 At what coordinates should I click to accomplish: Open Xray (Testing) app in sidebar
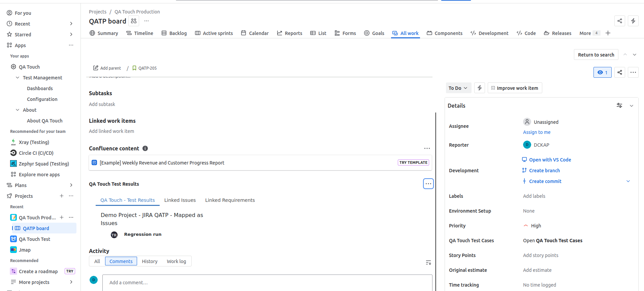[x=34, y=142]
